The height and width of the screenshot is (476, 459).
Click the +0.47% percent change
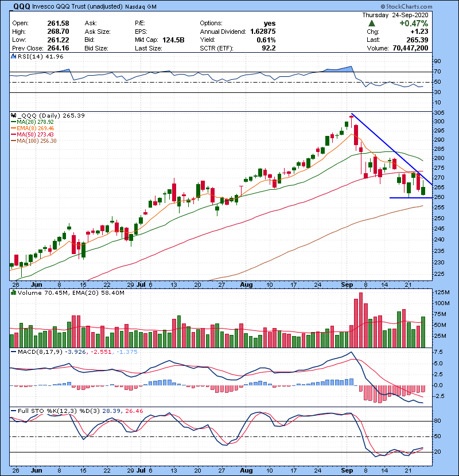coord(414,24)
